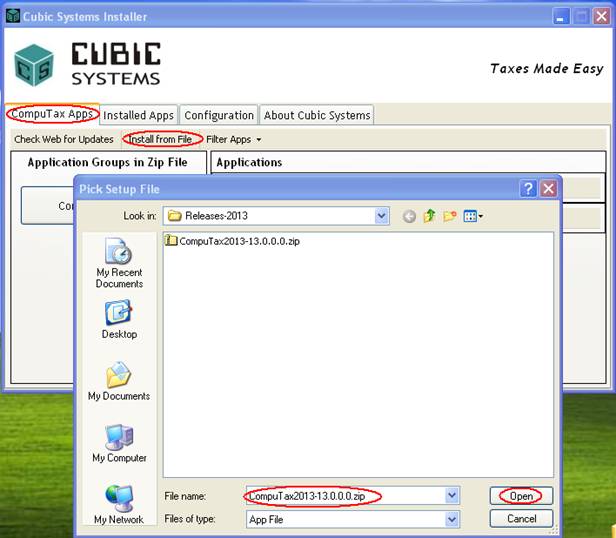Click the Back navigation arrow icon

pyautogui.click(x=409, y=216)
